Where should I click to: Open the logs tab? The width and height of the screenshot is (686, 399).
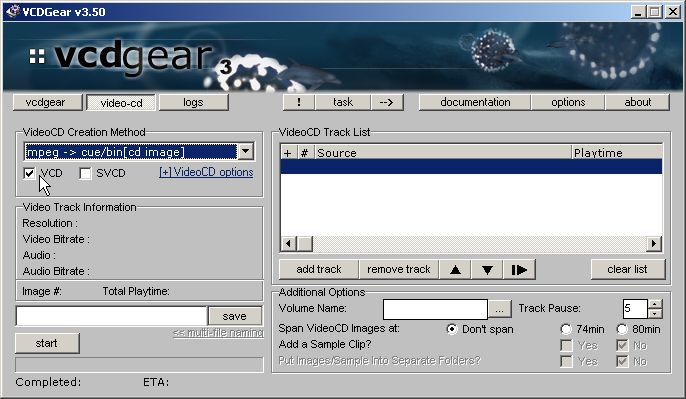coord(193,102)
